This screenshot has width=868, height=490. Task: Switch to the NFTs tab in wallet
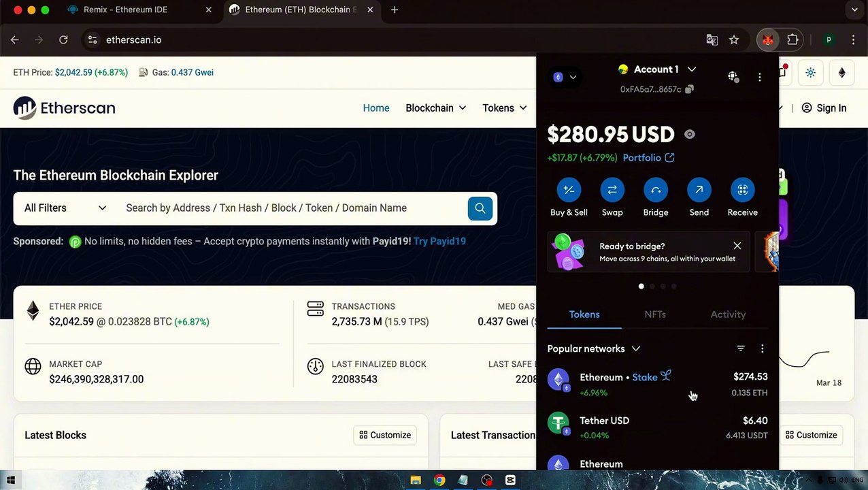[x=655, y=314]
